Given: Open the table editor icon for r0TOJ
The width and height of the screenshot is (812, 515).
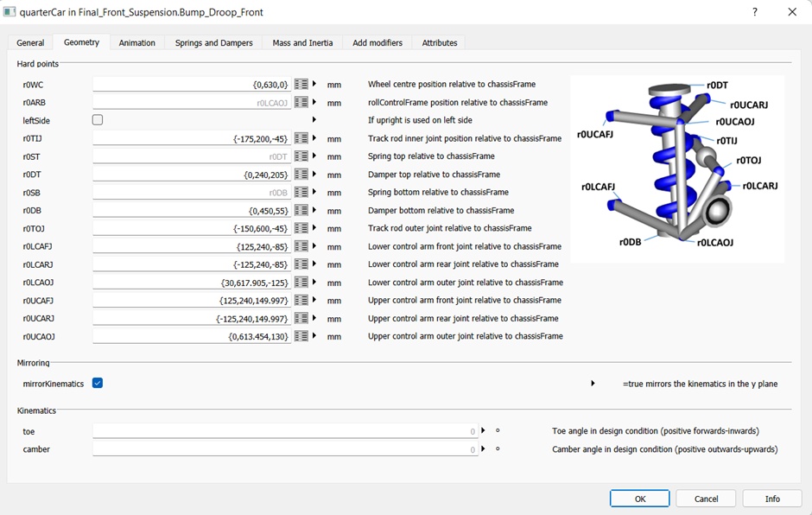Looking at the screenshot, I should pyautogui.click(x=301, y=229).
